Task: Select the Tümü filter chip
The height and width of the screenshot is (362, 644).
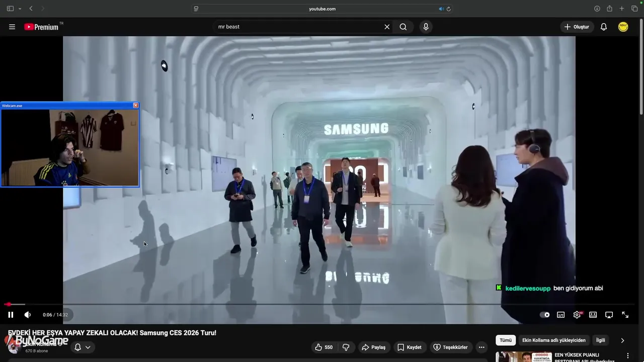Action: (506, 340)
